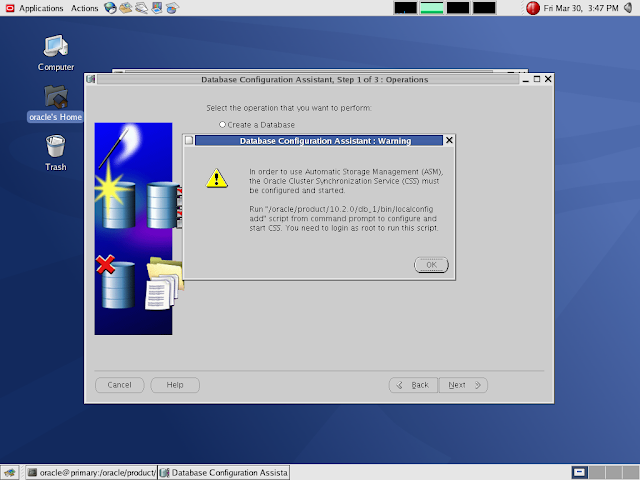The image size is (640, 480).
Task: Open the red update alert notification icon
Action: click(x=533, y=8)
